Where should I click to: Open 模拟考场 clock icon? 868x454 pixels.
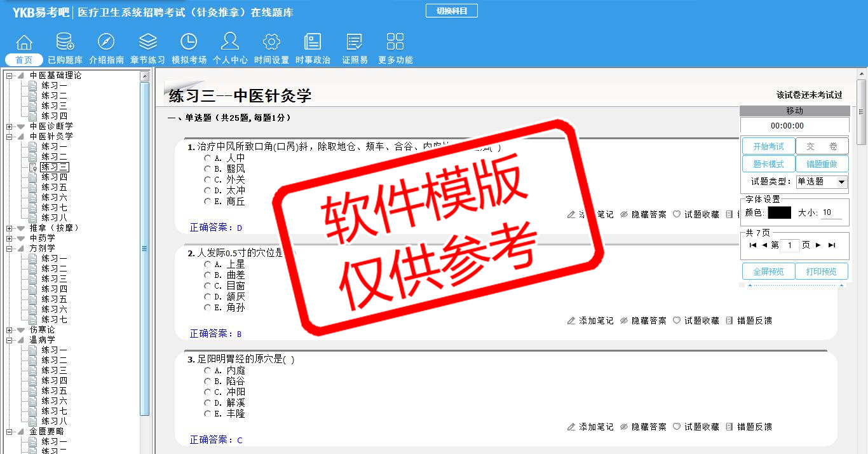coord(189,42)
